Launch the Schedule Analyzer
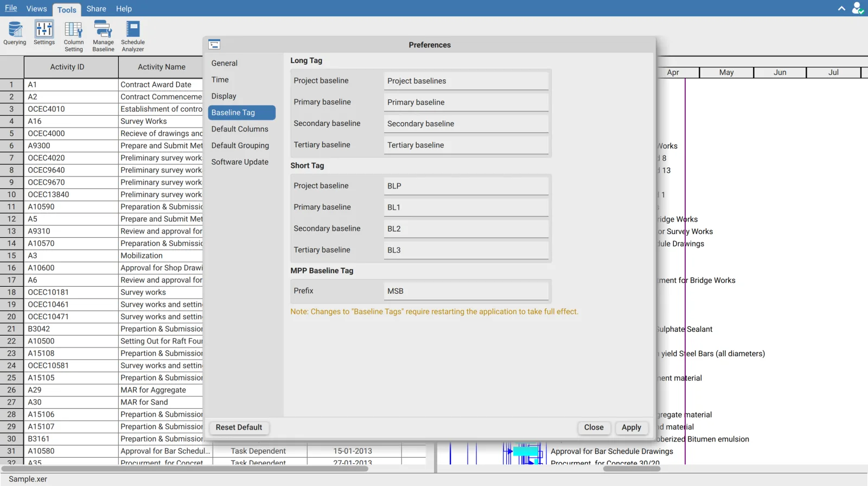 [133, 36]
